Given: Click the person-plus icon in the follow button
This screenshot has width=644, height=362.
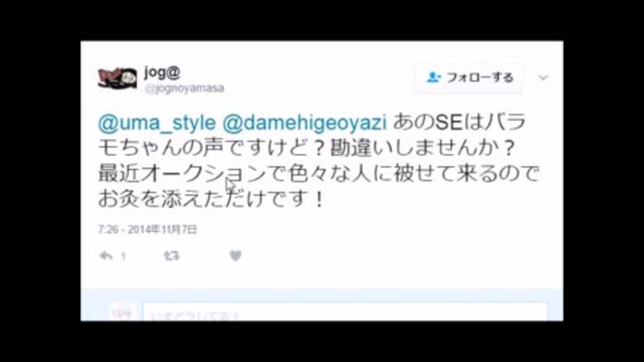Looking at the screenshot, I should (x=434, y=77).
